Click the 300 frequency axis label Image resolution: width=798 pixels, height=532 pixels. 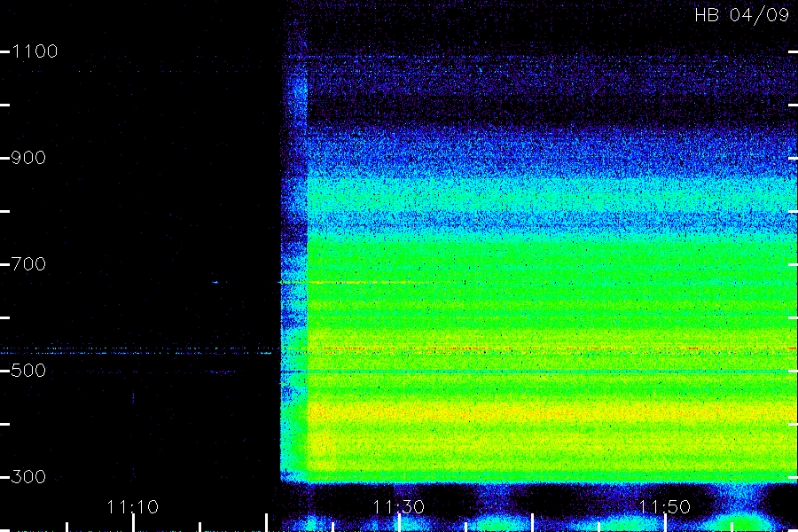28,477
